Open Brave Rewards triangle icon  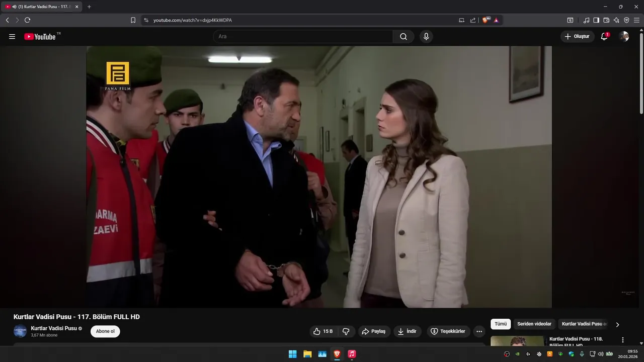click(496, 20)
